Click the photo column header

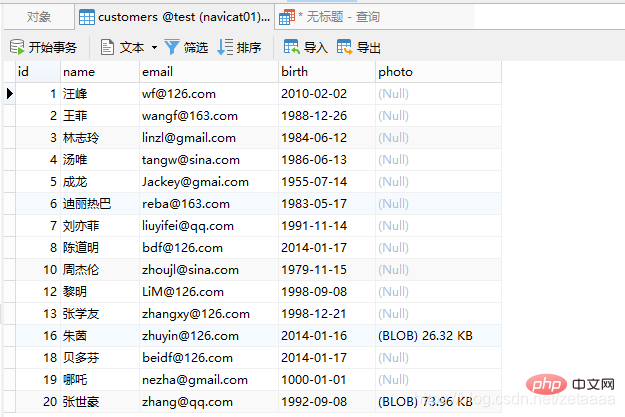click(438, 72)
